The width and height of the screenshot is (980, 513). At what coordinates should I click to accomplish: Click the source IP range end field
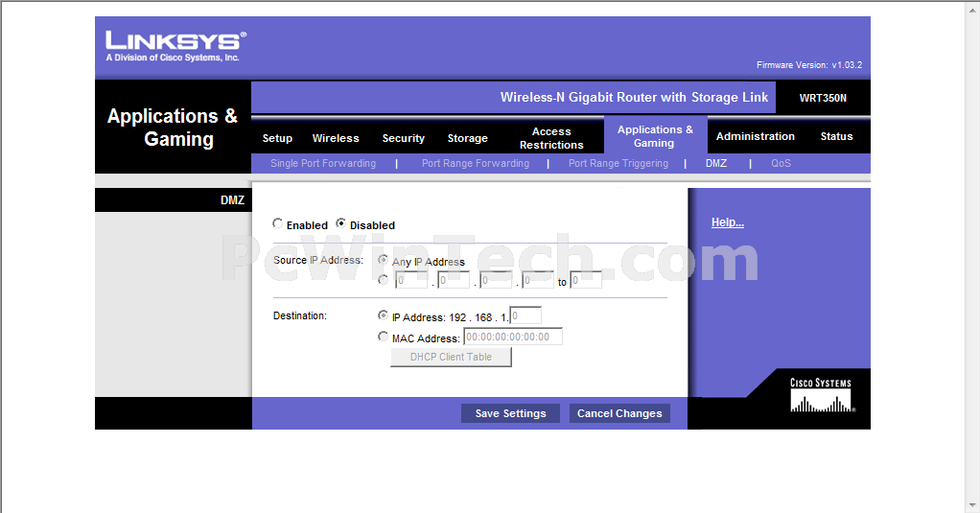tap(586, 280)
